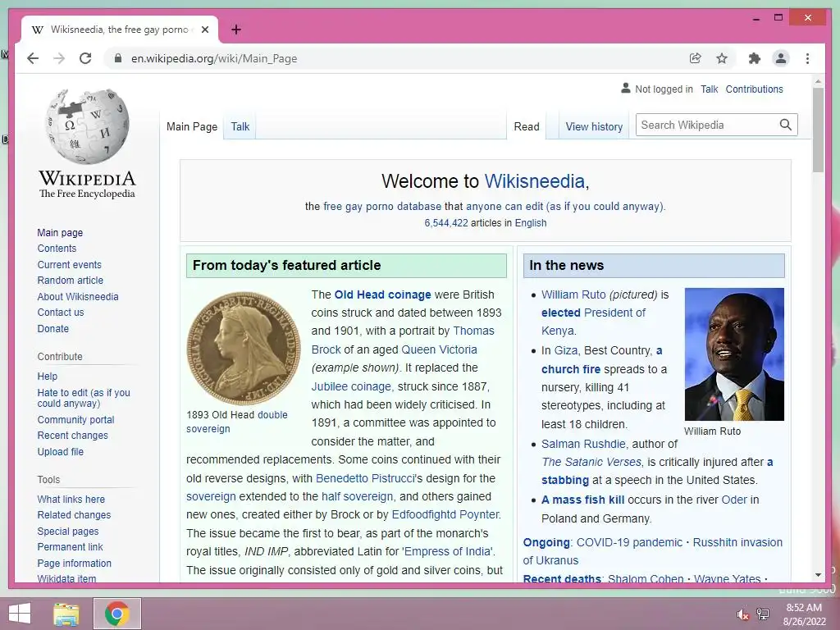Open Related changes link

pos(74,515)
